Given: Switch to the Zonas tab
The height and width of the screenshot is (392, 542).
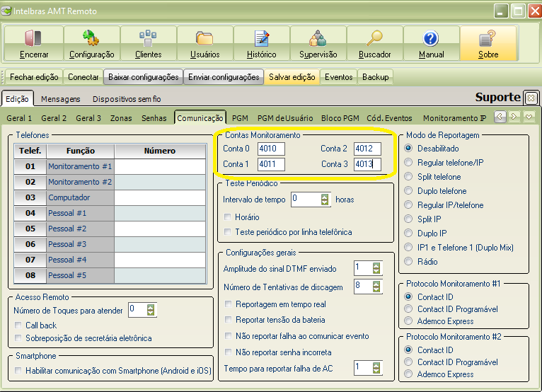Looking at the screenshot, I should coord(121,118).
